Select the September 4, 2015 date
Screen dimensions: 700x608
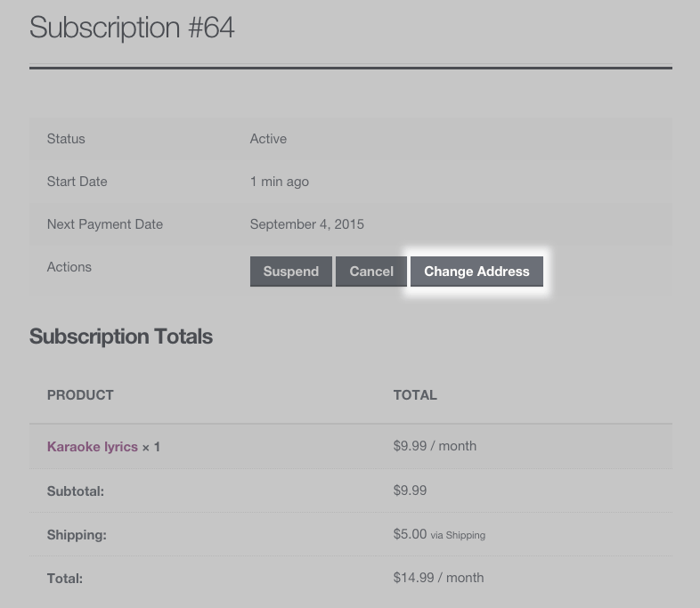[307, 224]
